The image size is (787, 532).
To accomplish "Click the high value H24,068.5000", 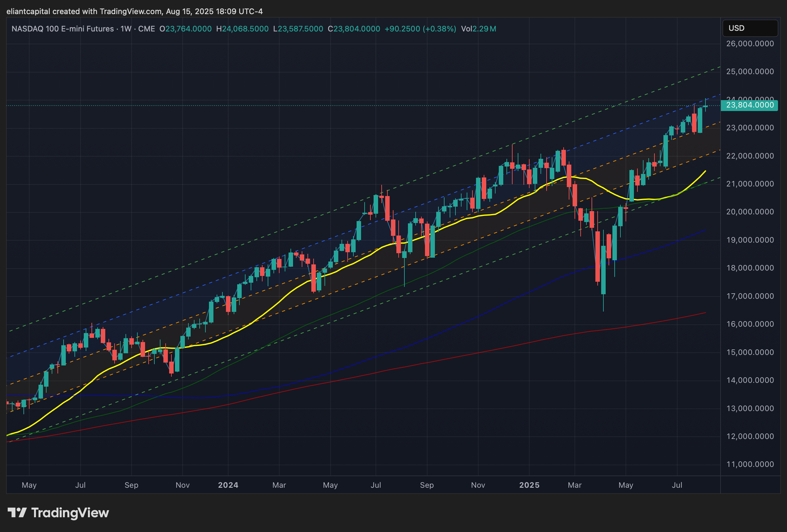I will (242, 29).
